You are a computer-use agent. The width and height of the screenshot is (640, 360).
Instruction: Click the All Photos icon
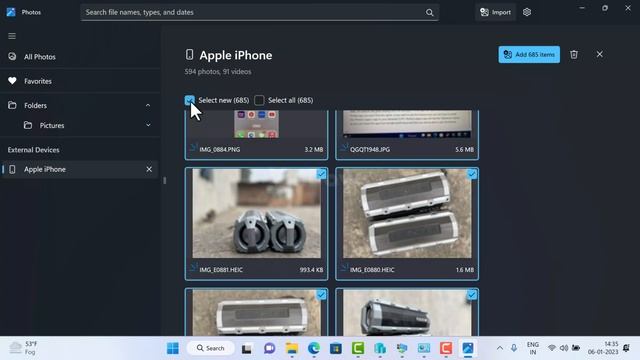click(12, 56)
